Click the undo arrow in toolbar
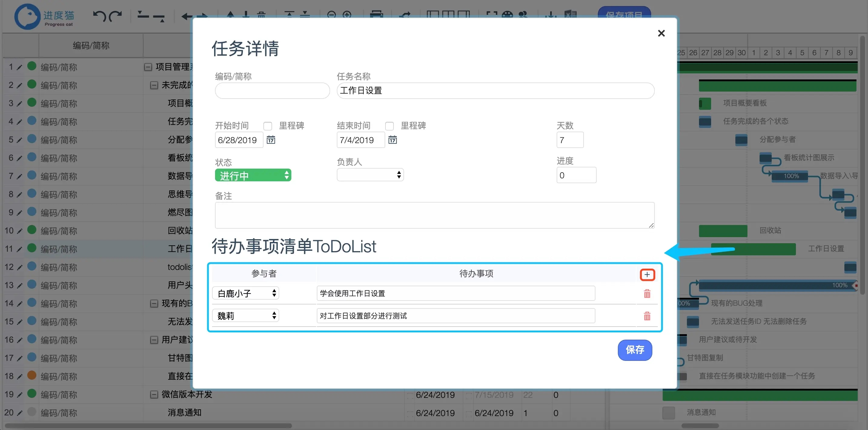 click(99, 15)
